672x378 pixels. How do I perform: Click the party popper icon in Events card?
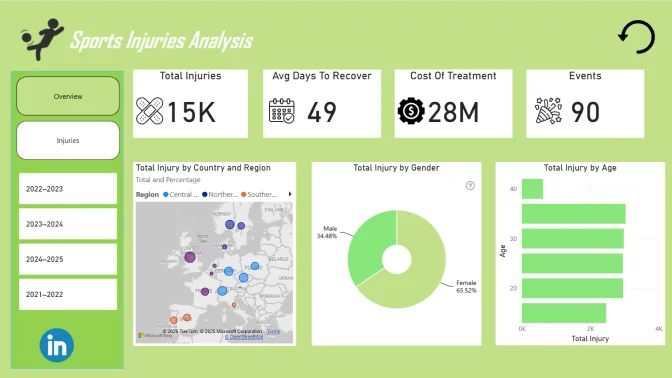[548, 111]
